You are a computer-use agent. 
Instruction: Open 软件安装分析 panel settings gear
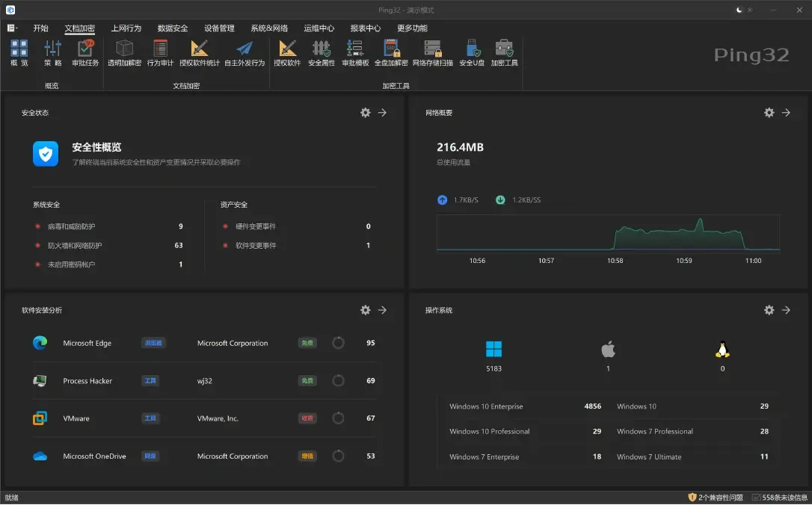(366, 310)
